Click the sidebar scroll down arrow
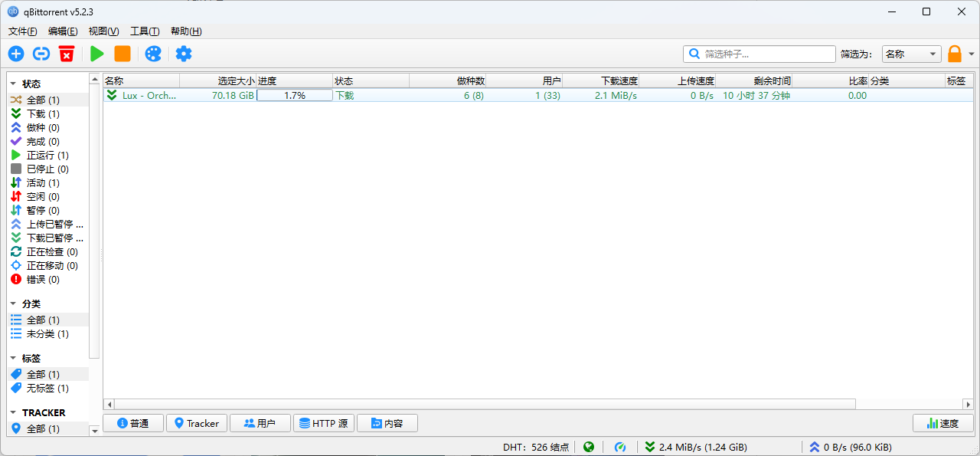Viewport: 980px width, 456px height. click(x=95, y=431)
